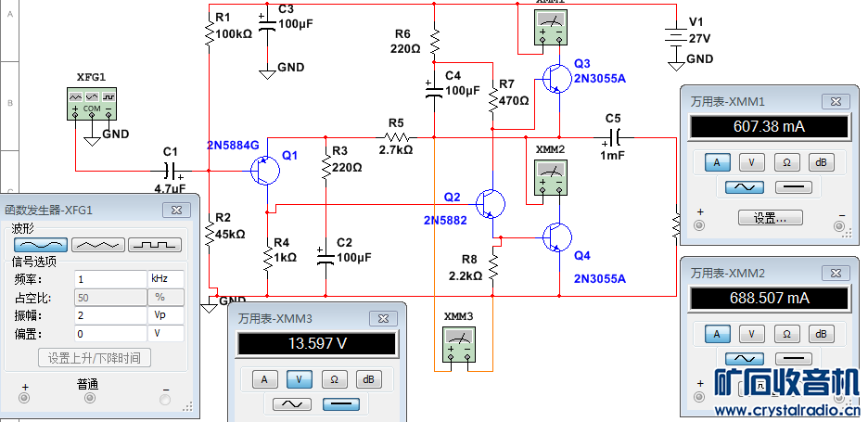This screenshot has height=422, width=868.
Task: Open frequency unit kHz selector
Action: point(165,278)
